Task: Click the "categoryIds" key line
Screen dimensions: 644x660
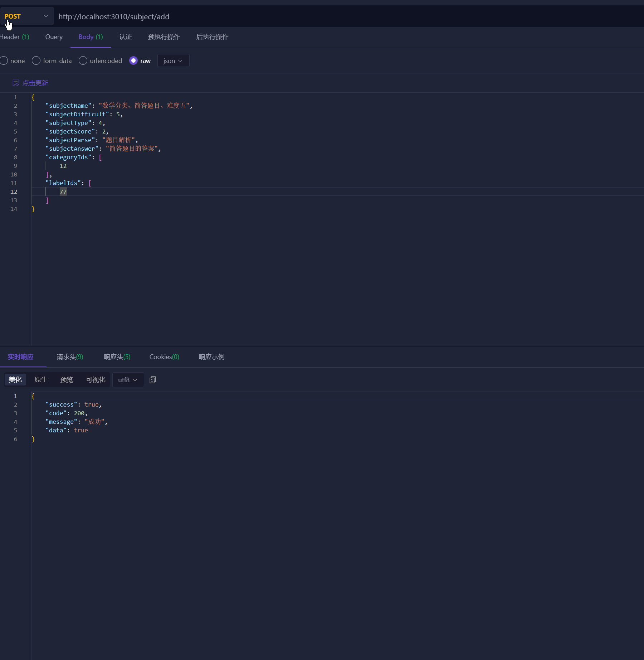Action: pos(73,157)
